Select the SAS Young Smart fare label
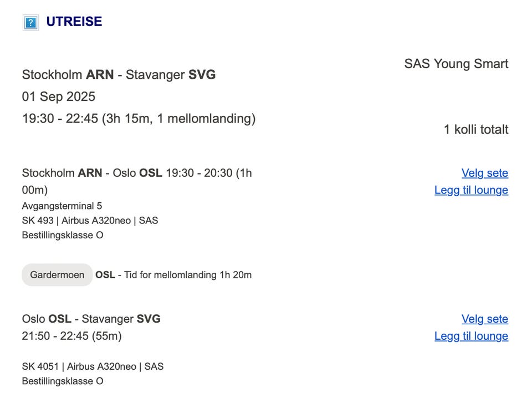 [456, 64]
